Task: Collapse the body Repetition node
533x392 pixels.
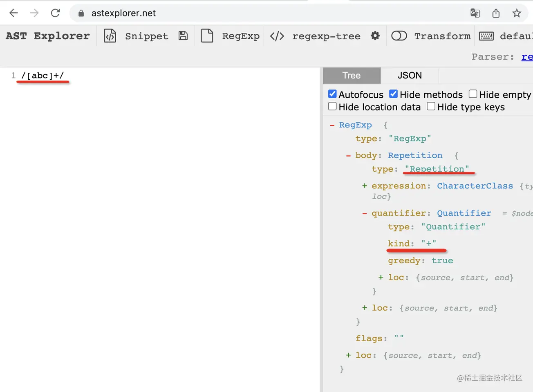Action: tap(348, 156)
